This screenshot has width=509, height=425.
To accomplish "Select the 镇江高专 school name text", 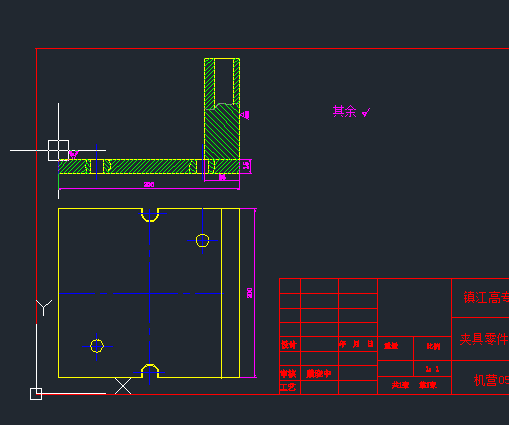I will (x=486, y=297).
